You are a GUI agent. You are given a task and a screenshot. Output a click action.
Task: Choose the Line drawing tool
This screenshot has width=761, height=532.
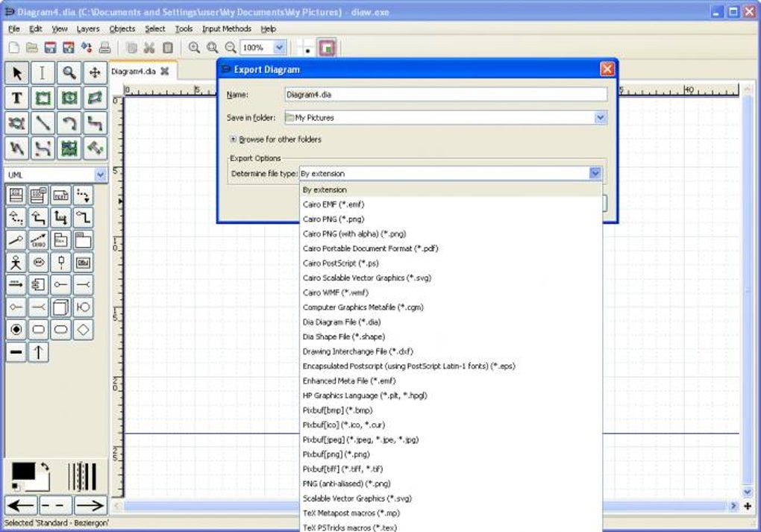pos(43,123)
